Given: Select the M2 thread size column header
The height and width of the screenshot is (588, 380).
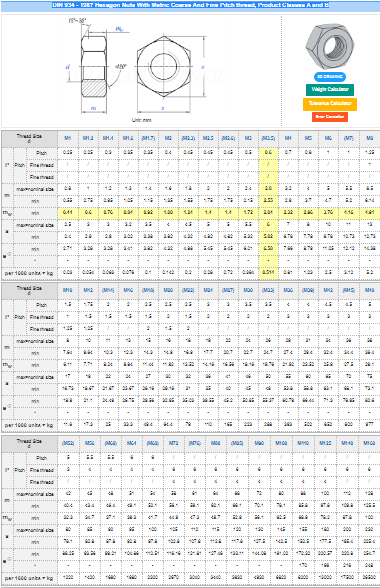Looking at the screenshot, I should click(x=168, y=138).
